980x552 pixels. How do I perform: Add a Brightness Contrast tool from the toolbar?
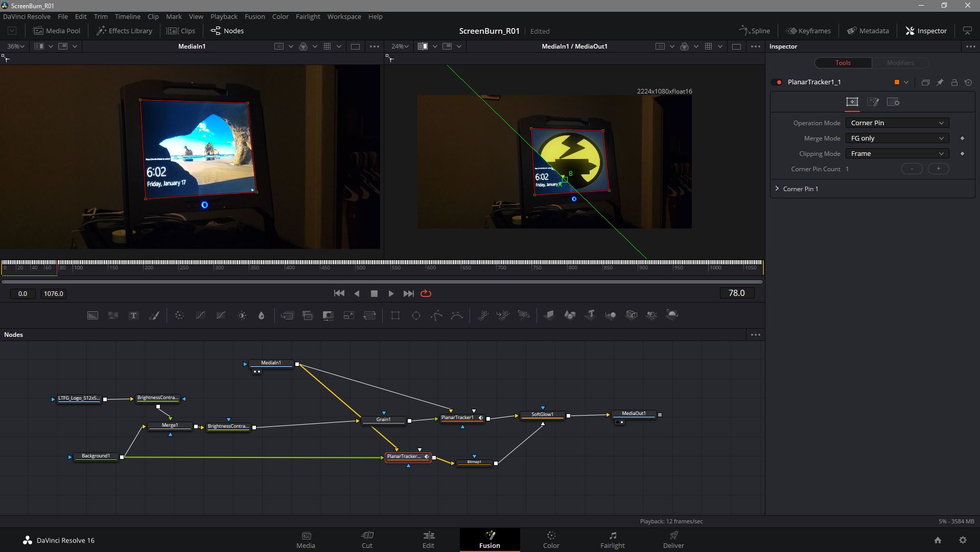pyautogui.click(x=242, y=315)
